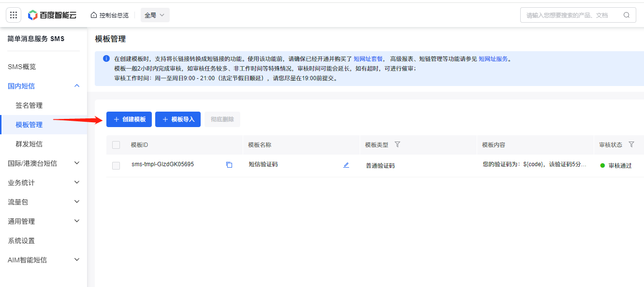
Task: Click the 创建模板 button
Action: coord(129,119)
